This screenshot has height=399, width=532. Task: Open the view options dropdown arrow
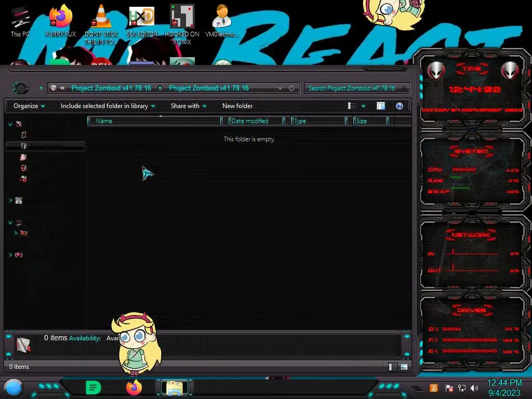tap(363, 106)
